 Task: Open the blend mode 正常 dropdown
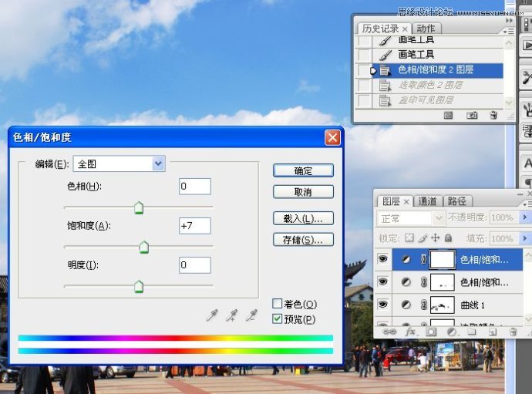point(410,218)
